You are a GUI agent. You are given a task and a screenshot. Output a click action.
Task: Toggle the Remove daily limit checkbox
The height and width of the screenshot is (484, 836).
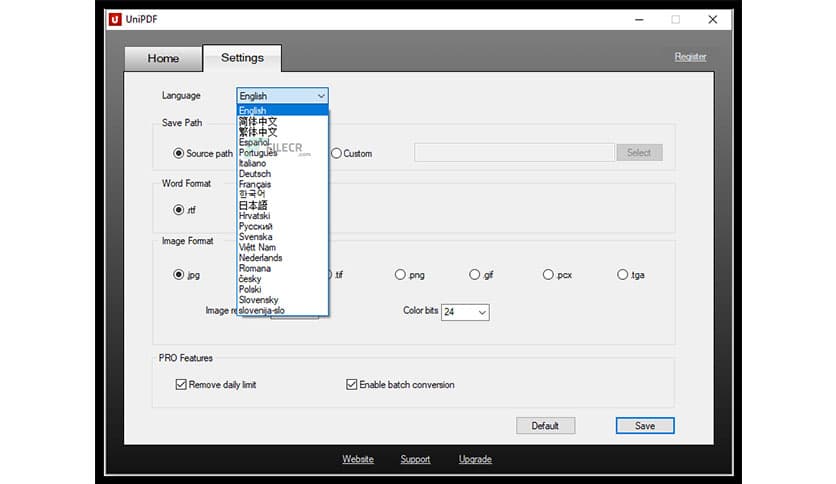tap(181, 384)
